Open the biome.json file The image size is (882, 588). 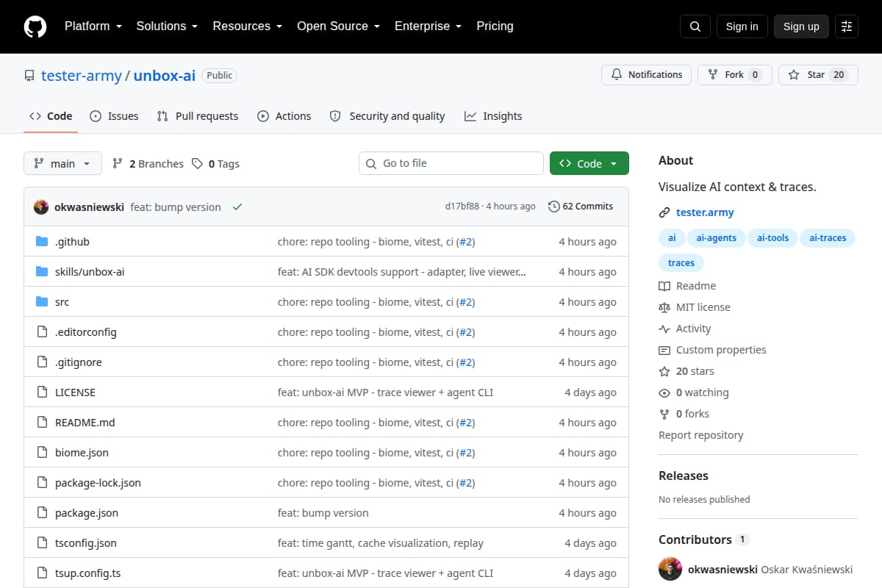(x=82, y=453)
